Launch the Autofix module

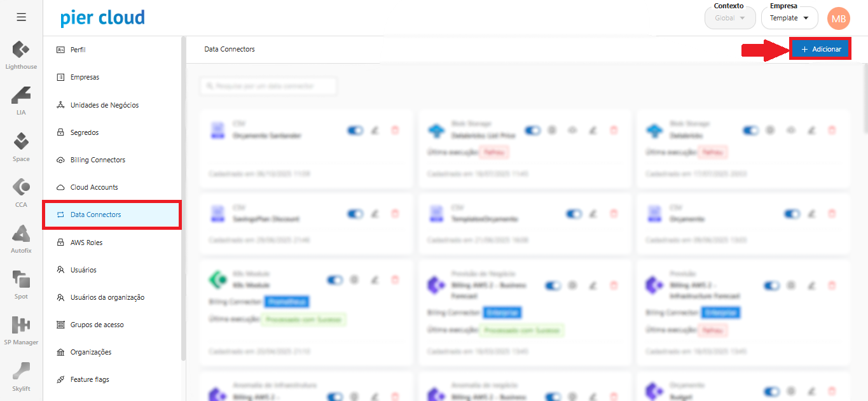21,239
